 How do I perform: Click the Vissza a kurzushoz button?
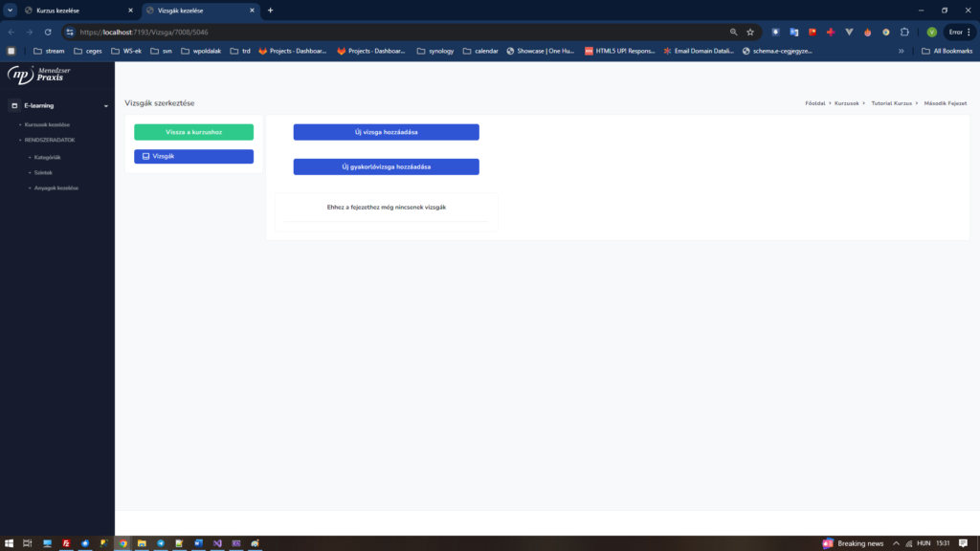[193, 132]
